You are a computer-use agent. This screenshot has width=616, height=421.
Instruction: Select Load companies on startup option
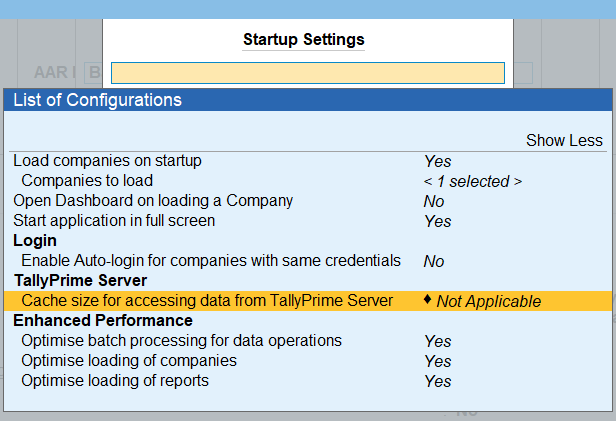click(107, 160)
